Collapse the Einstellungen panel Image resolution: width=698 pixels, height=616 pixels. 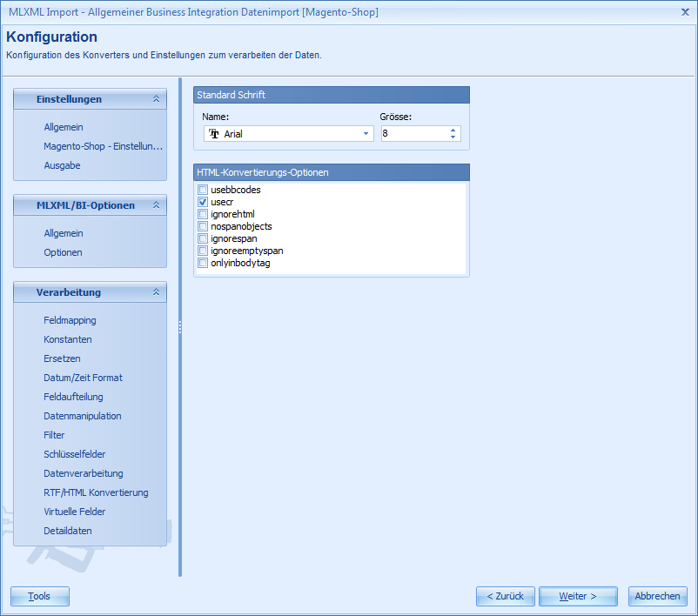(158, 99)
